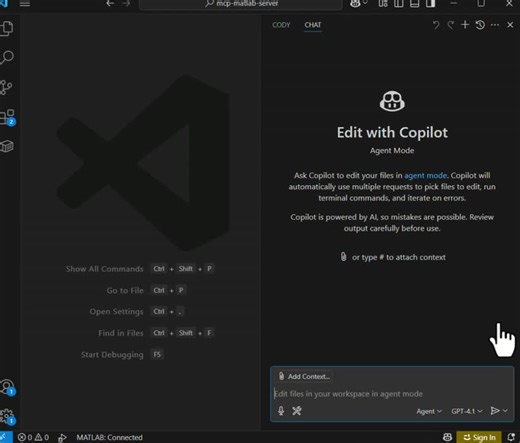This screenshot has height=443, width=520.
Task: Switch to the CHAT tab
Action: point(313,25)
